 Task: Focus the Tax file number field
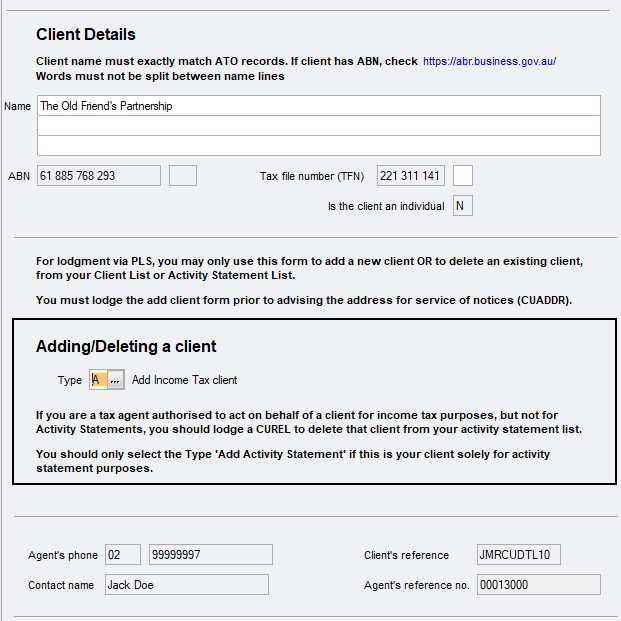[410, 176]
